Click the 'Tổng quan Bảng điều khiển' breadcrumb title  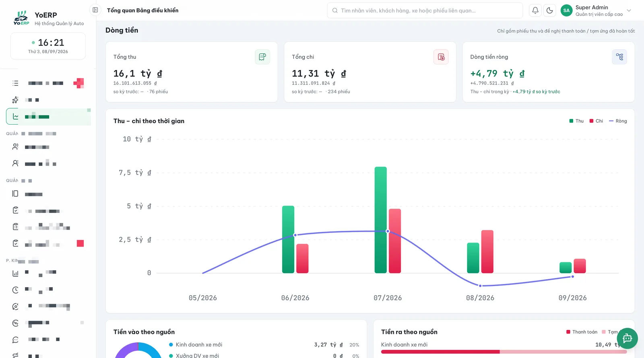point(142,10)
